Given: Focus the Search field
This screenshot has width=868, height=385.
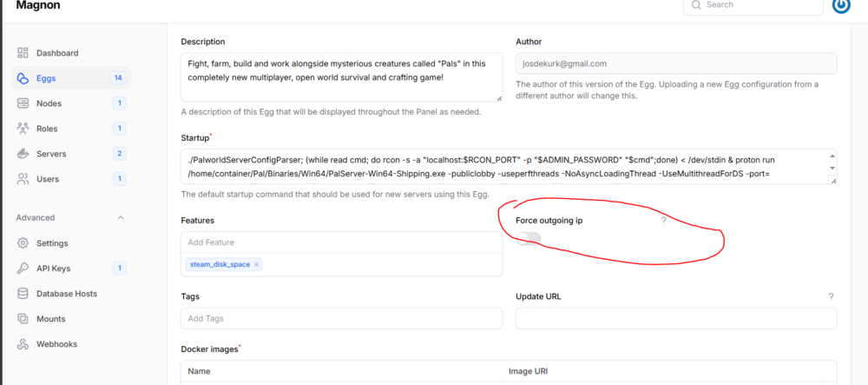Looking at the screenshot, I should pos(753,5).
